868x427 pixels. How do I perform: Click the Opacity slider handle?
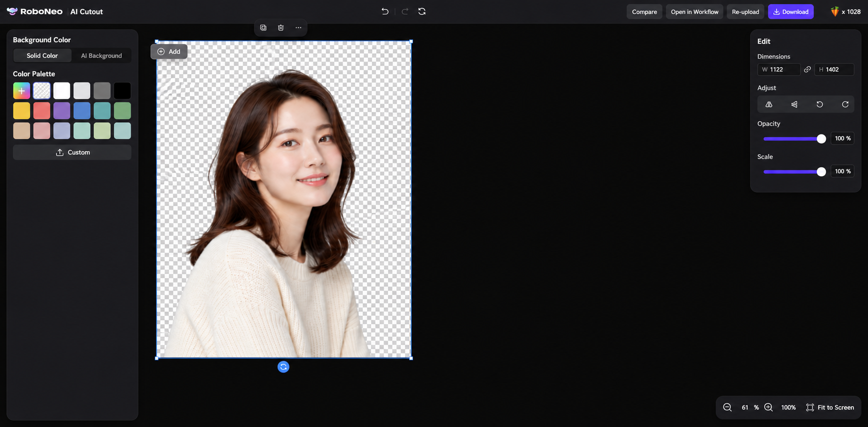pos(821,139)
